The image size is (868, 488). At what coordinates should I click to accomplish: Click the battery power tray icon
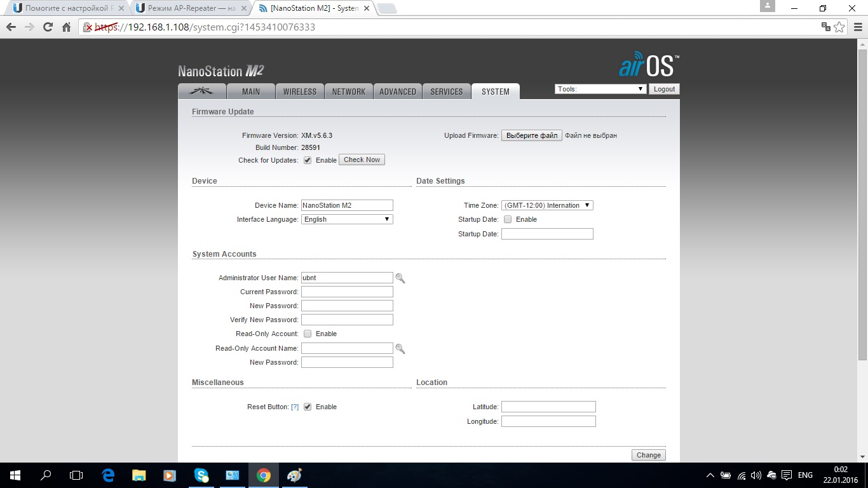[x=726, y=475]
